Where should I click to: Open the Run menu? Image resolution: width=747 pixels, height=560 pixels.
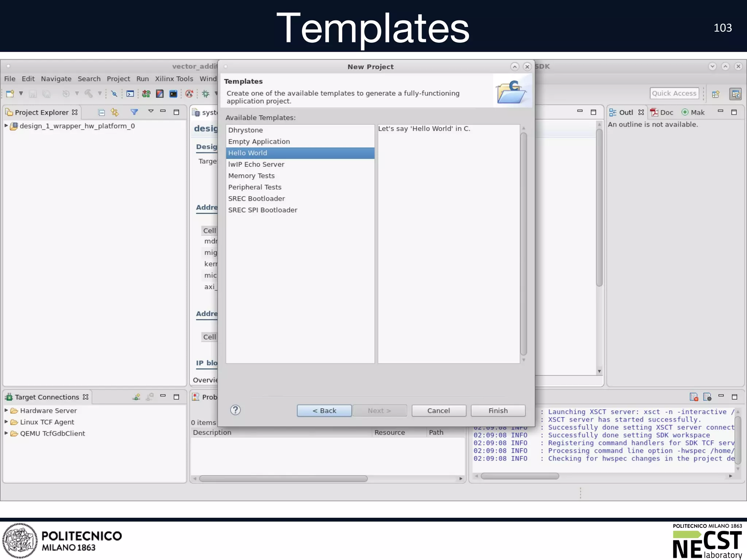click(143, 79)
